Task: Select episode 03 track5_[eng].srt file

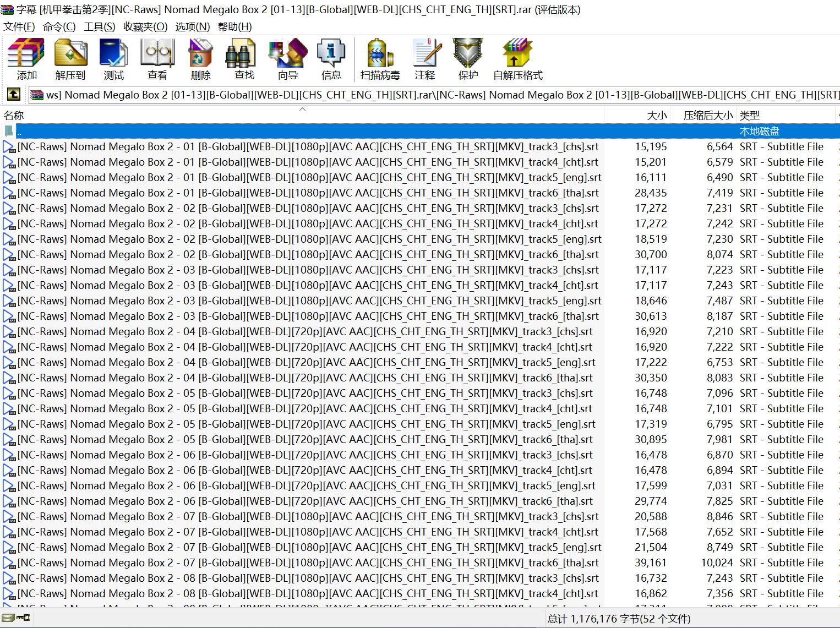Action: (x=309, y=301)
